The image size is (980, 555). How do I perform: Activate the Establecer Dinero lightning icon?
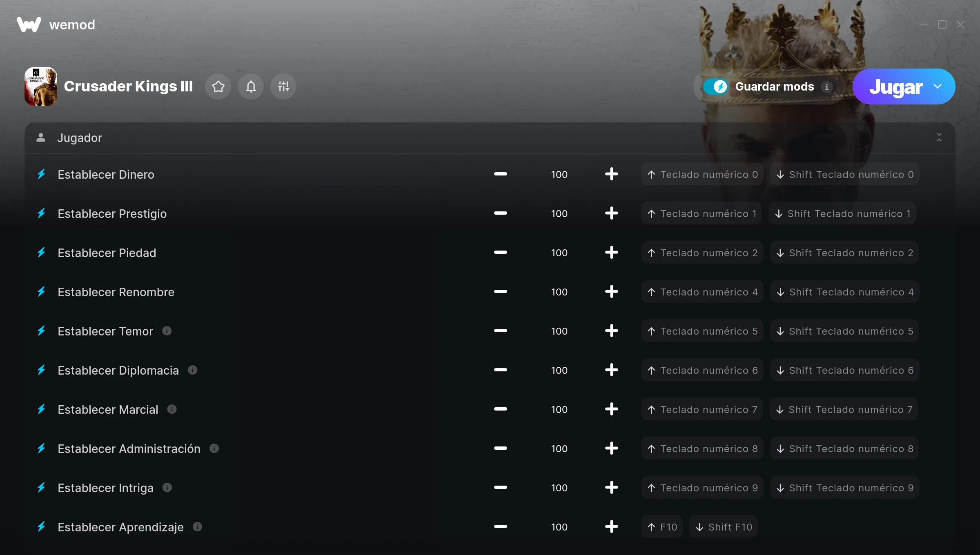(41, 174)
